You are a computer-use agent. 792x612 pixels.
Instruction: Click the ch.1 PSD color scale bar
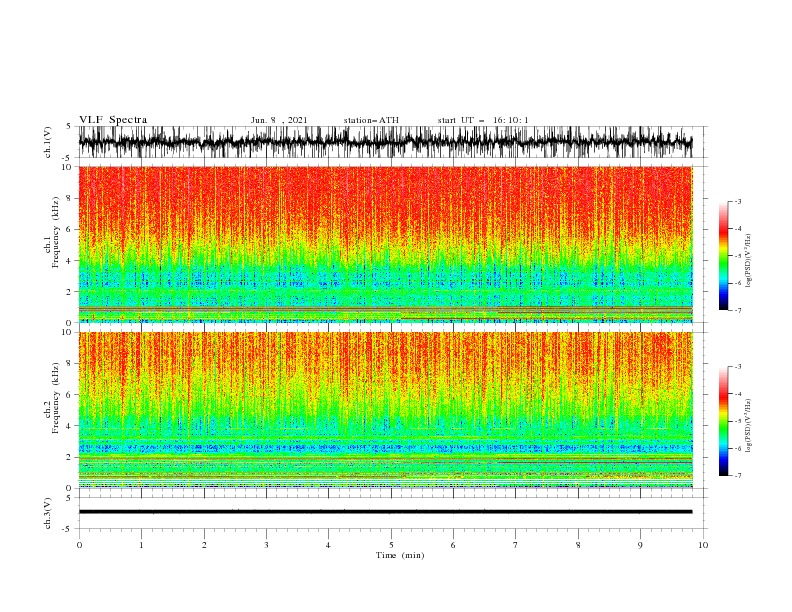tap(723, 256)
